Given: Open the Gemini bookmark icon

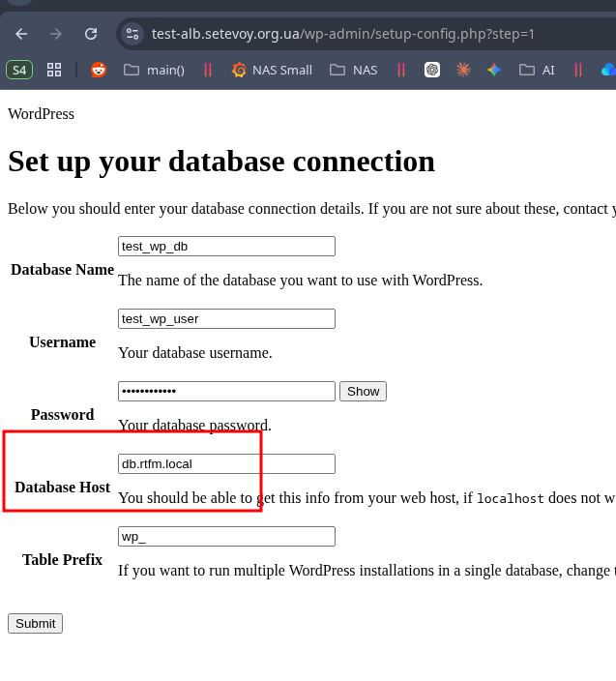Looking at the screenshot, I should pyautogui.click(x=494, y=70).
